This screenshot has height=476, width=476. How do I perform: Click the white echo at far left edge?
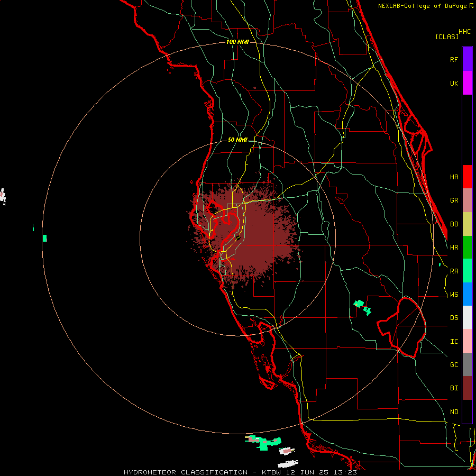3,196
